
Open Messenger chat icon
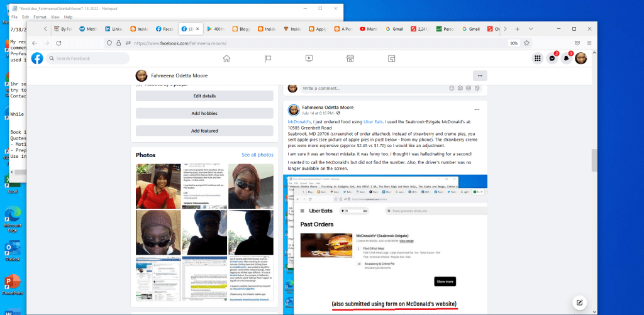point(552,58)
